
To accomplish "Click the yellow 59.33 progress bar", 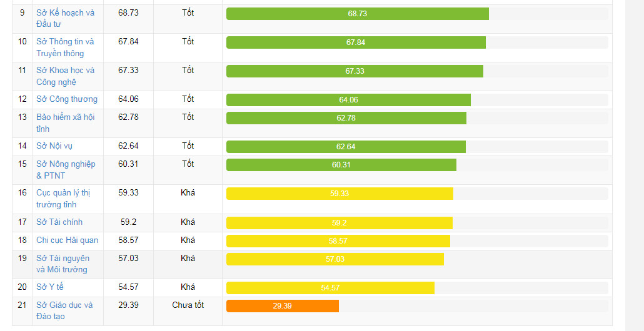I will (x=340, y=194).
